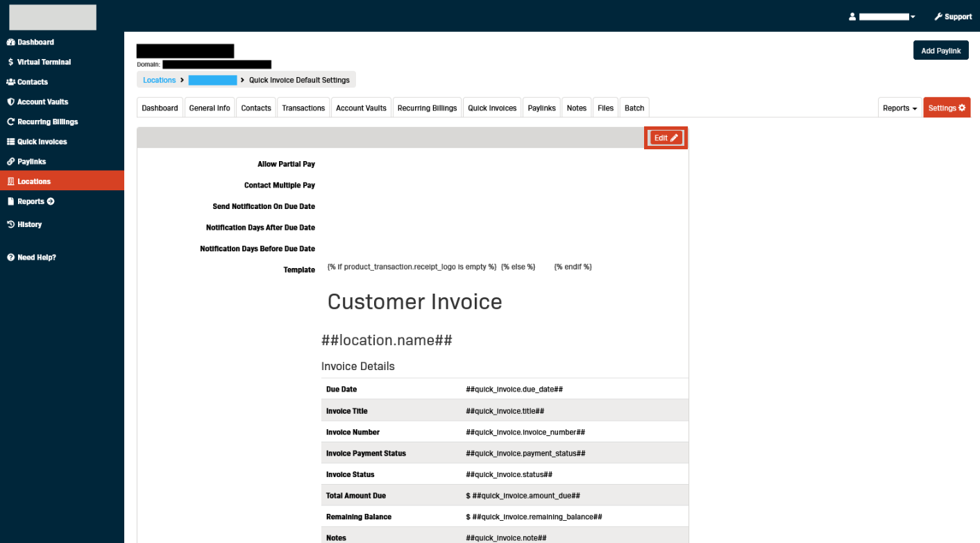Click the ##quick_invoice.invoice_number## value

(525, 432)
